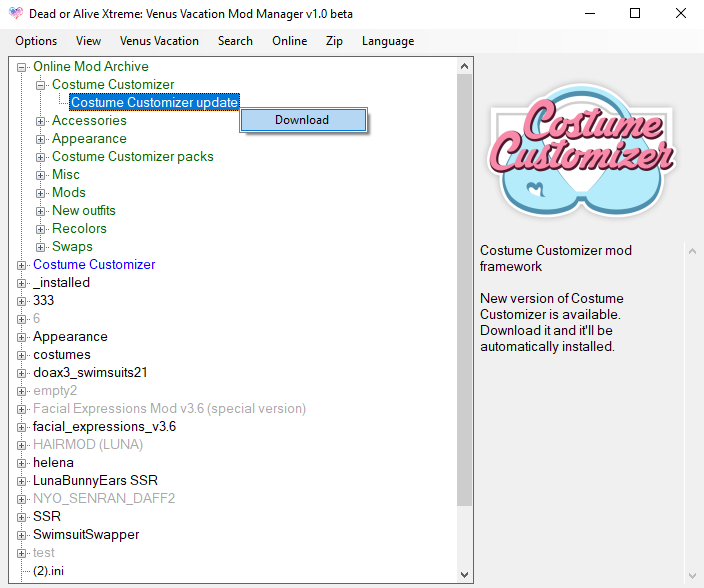The height and width of the screenshot is (588, 704).
Task: Select the costumes folder
Action: 62,355
